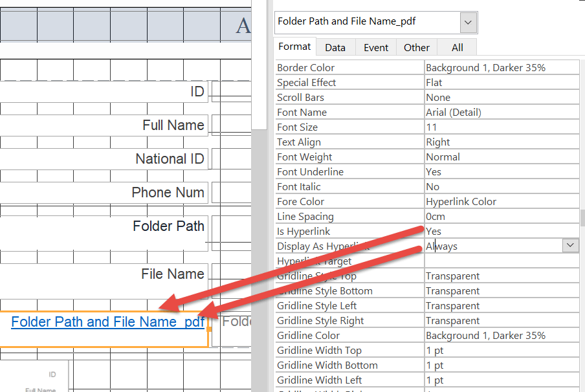Switch to the Data tab

pyautogui.click(x=335, y=48)
